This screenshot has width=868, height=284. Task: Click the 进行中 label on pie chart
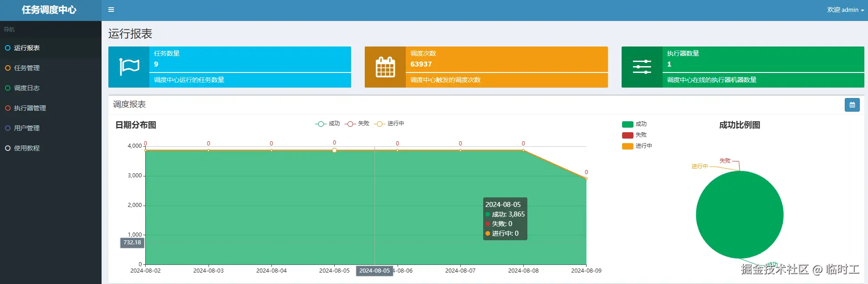(x=700, y=166)
